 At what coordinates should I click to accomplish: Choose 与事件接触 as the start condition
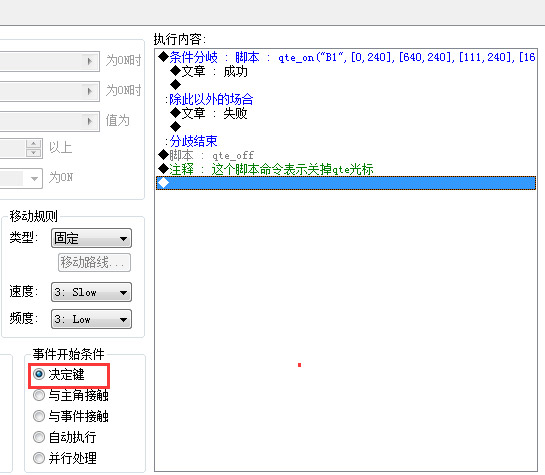point(39,416)
